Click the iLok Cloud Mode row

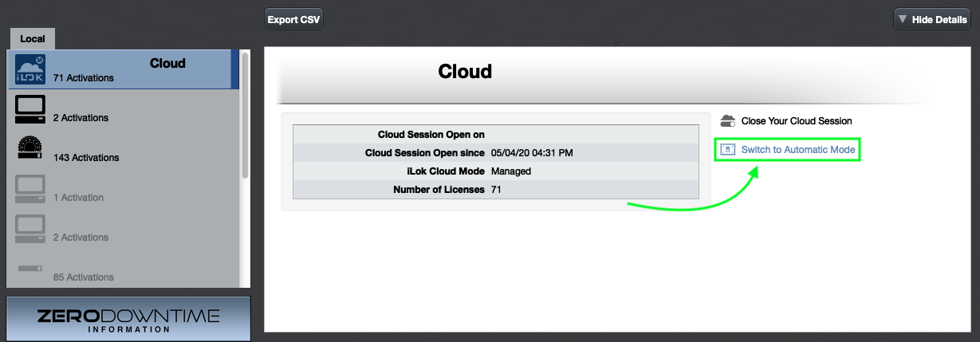tap(495, 171)
